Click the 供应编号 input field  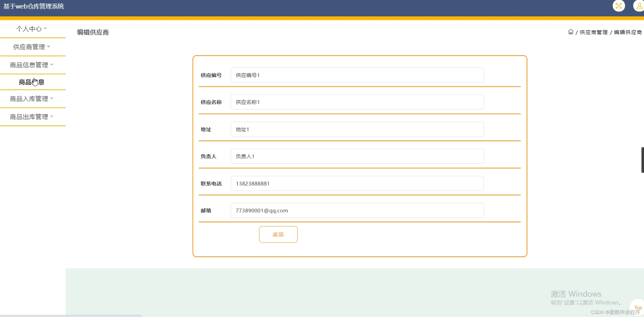point(357,75)
